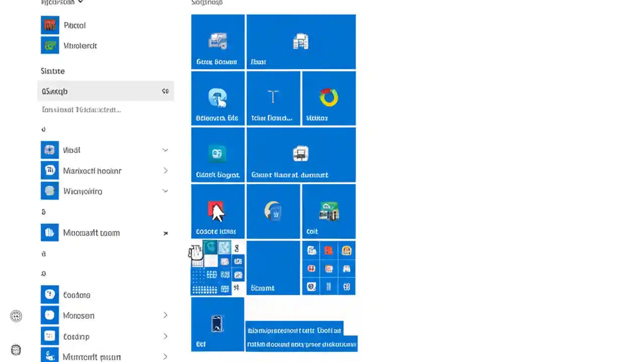Dismiss the Microsoft Teams suggestion with the X

[x=166, y=233]
